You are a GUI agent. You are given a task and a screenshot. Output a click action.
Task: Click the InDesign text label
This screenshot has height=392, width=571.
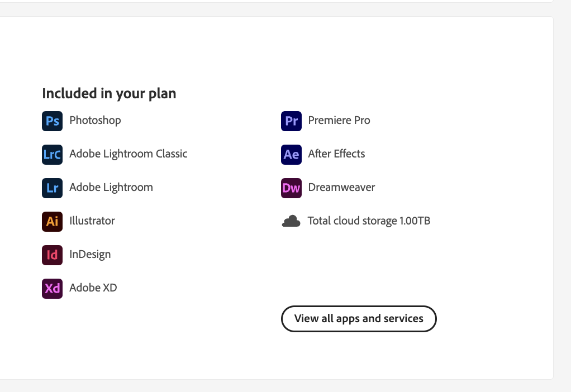[90, 255]
